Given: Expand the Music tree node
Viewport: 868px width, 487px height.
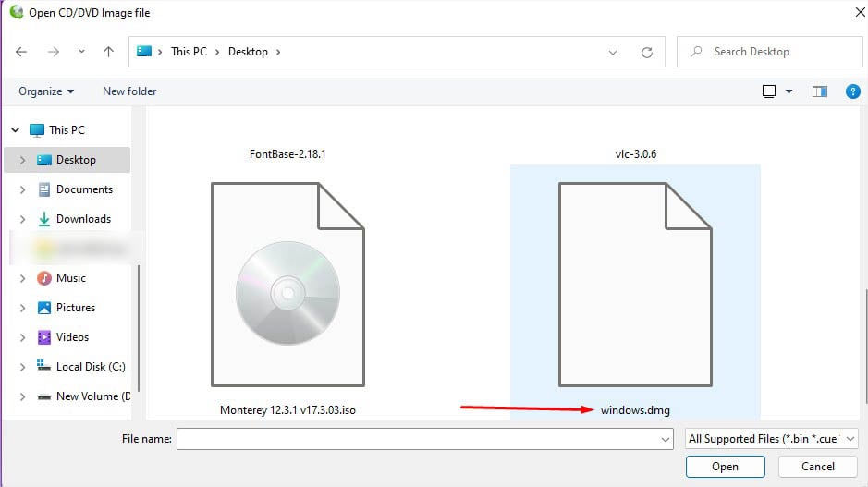Looking at the screenshot, I should (x=22, y=278).
